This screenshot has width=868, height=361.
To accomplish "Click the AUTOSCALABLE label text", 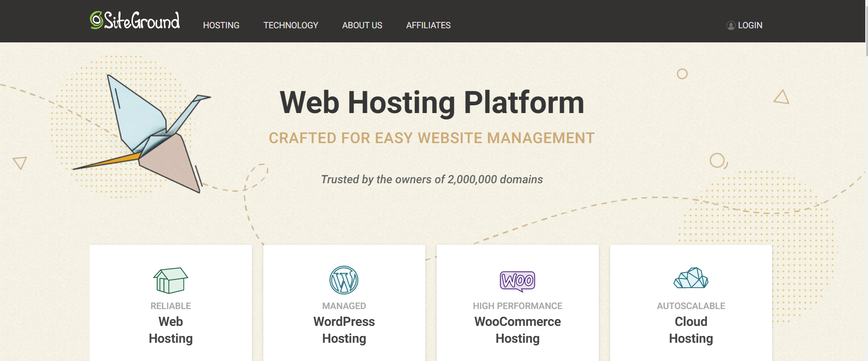I will (x=691, y=306).
